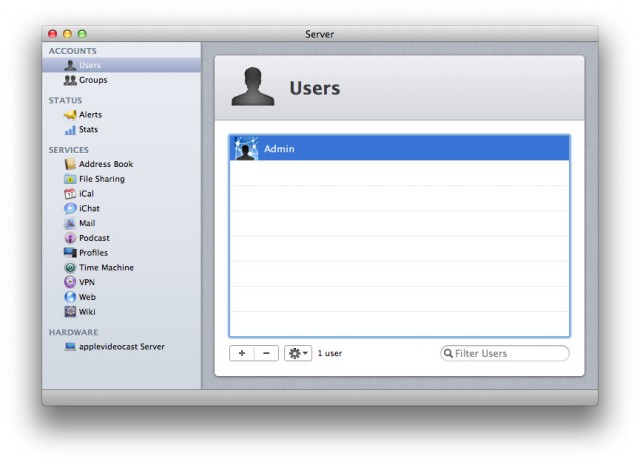This screenshot has height=464, width=640.
Task: Close the Server window
Action: tap(52, 34)
